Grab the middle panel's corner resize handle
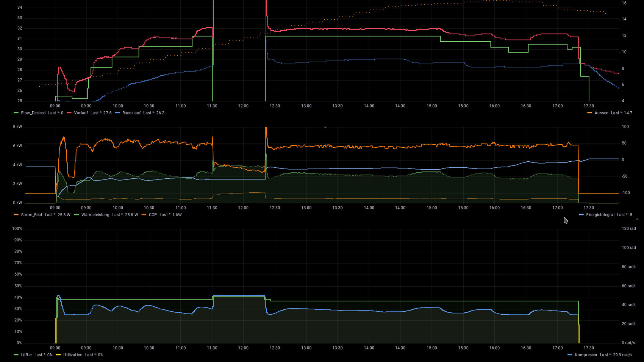Image resolution: width=644 pixels, height=362 pixels. [636, 218]
